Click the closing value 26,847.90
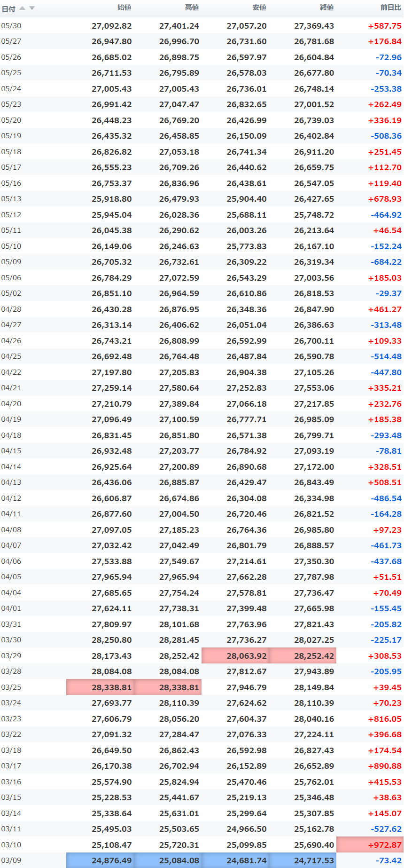 (x=314, y=309)
